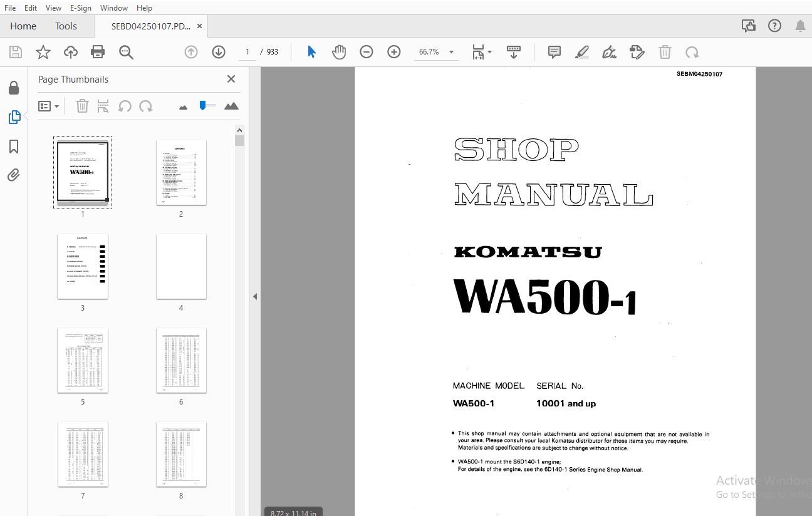This screenshot has width=812, height=516.
Task: Open the share/review chat icon
Action: (749, 26)
